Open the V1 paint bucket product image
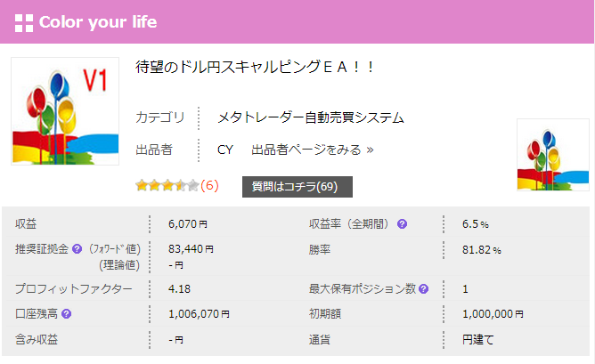 (65, 111)
